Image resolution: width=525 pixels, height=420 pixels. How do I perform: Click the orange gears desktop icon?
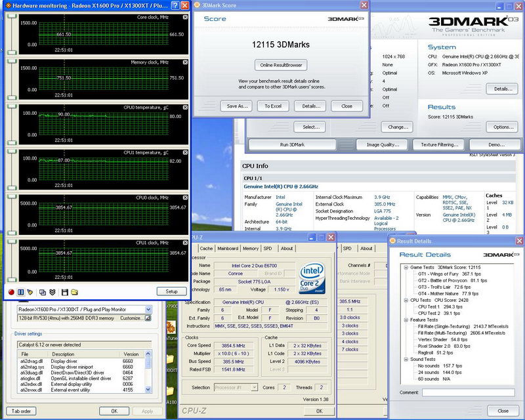pos(171,327)
